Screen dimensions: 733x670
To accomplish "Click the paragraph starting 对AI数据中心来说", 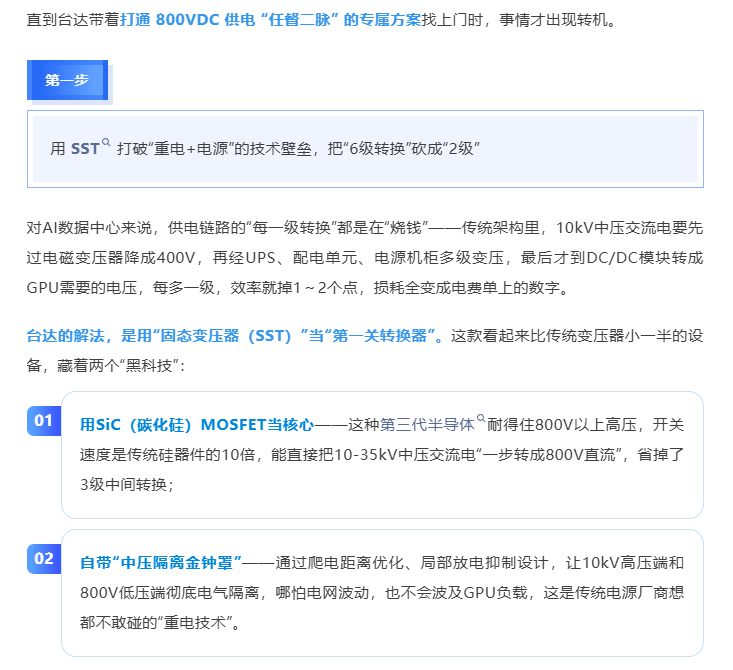I will (365, 258).
